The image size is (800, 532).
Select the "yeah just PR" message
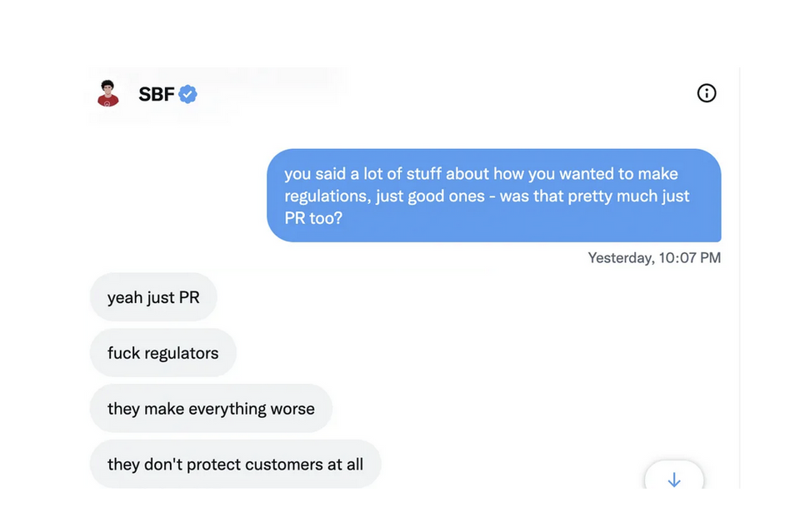(x=153, y=297)
